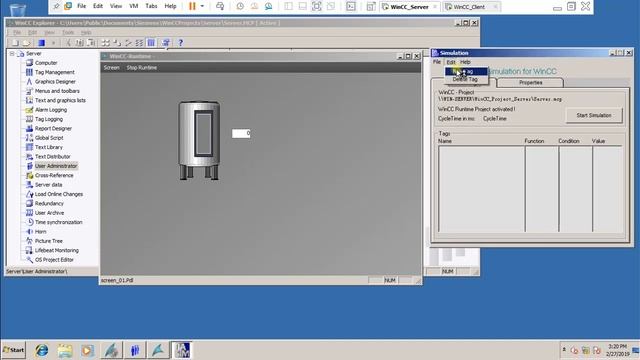Open Tag Logging editor
The width and height of the screenshot is (640, 360).
[x=49, y=119]
